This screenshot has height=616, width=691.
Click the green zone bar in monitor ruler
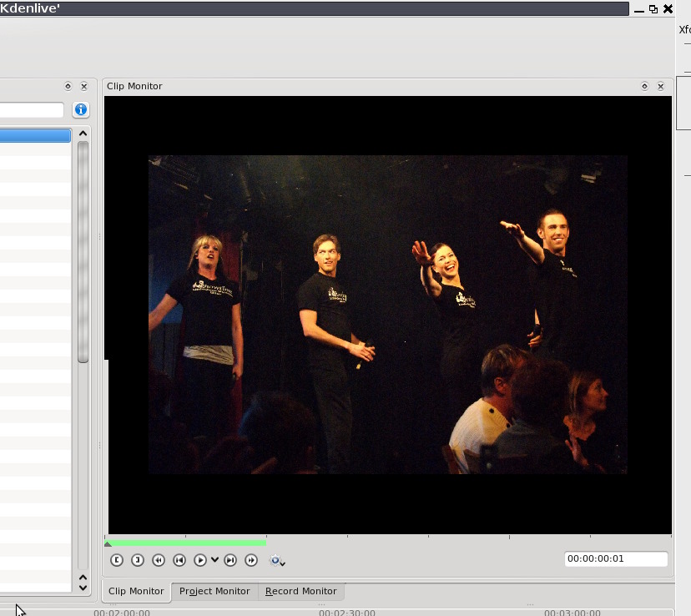[x=185, y=543]
